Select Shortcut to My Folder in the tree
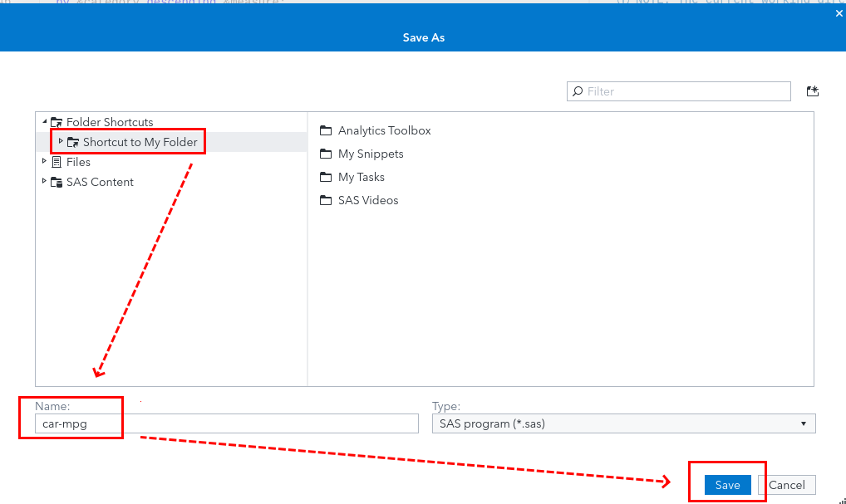The width and height of the screenshot is (846, 504). (x=140, y=142)
